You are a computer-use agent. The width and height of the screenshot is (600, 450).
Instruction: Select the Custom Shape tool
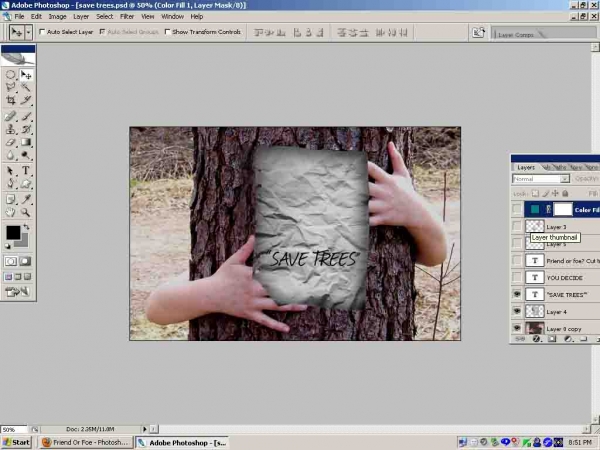[26, 184]
